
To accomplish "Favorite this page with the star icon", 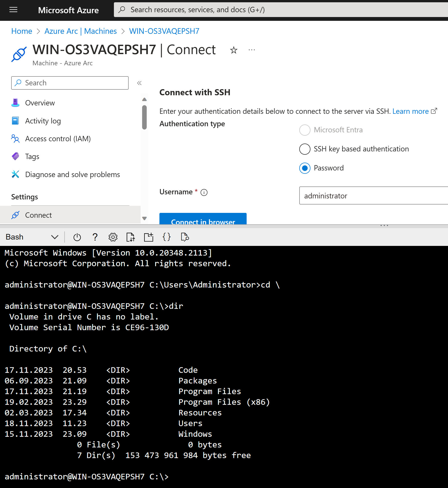I will (234, 50).
